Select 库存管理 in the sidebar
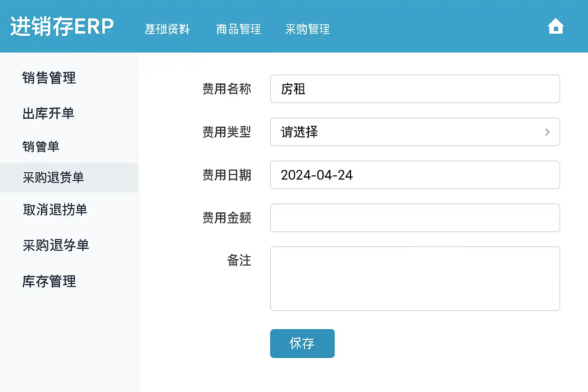Viewport: 588px width, 392px height. tap(49, 281)
